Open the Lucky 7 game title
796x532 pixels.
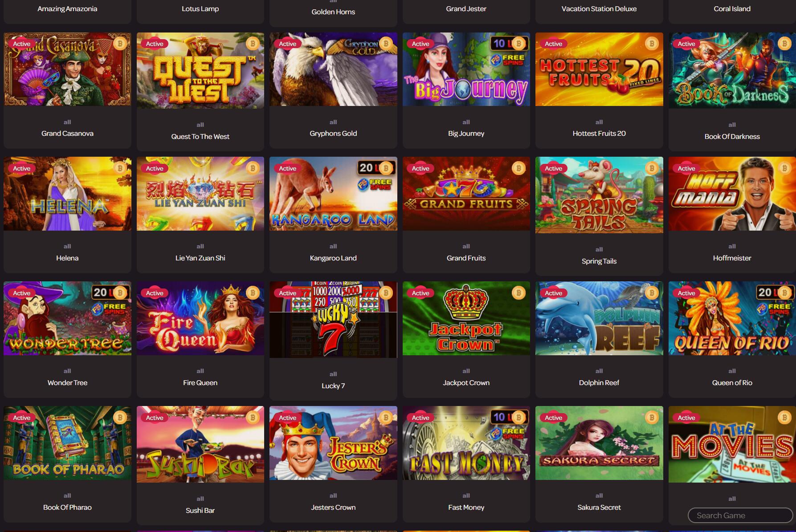coord(333,386)
